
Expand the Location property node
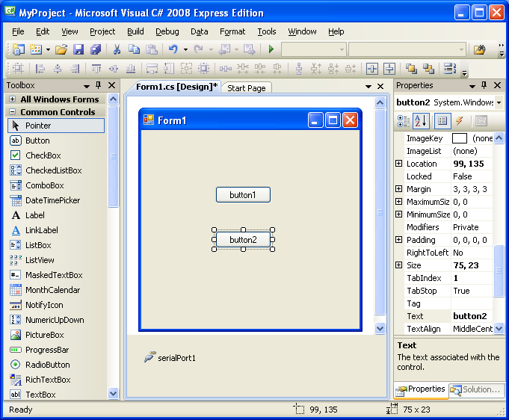[x=398, y=164]
